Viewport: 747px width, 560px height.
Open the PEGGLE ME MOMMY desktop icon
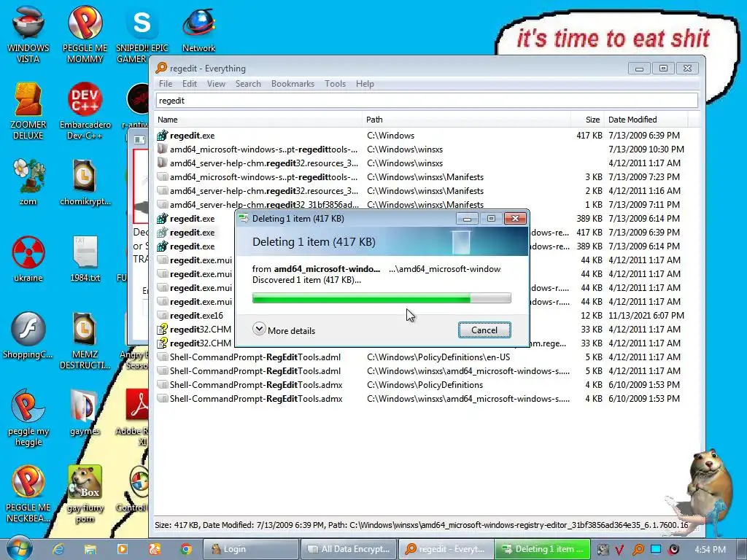tap(85, 35)
